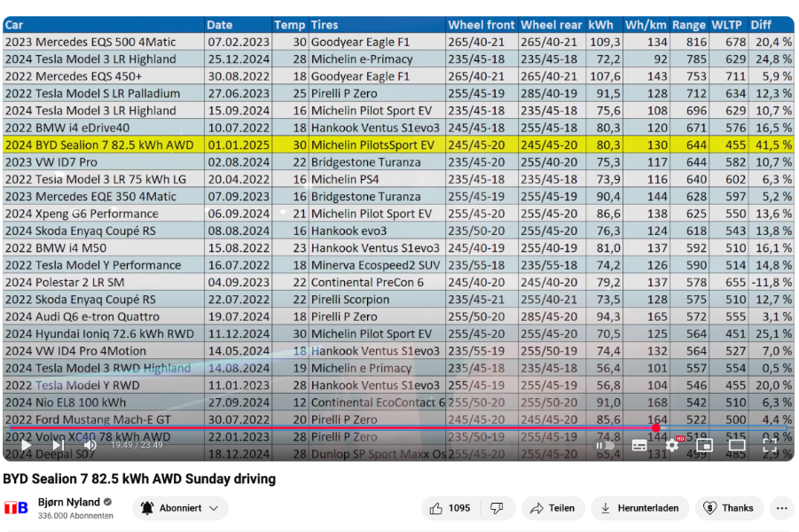Click the verified badge next to Bjørn Nyland
Viewport: 799px width, 532px height.
[107, 502]
